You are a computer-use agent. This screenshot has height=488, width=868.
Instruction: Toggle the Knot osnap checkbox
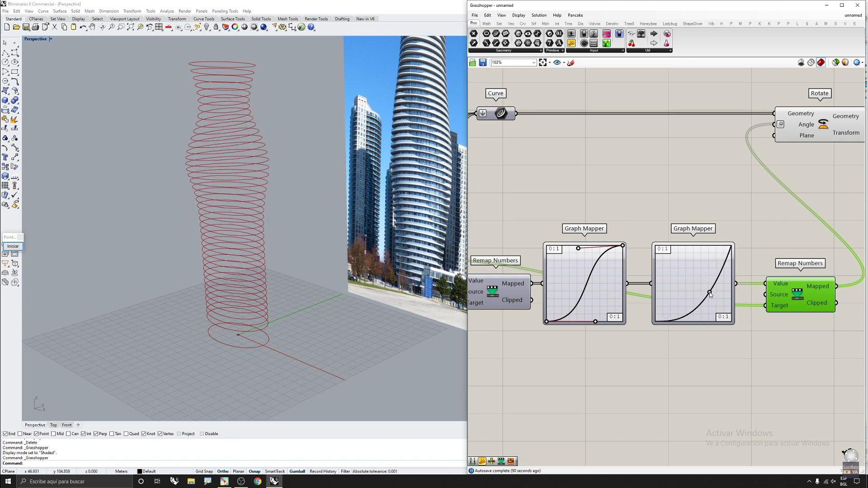click(144, 434)
